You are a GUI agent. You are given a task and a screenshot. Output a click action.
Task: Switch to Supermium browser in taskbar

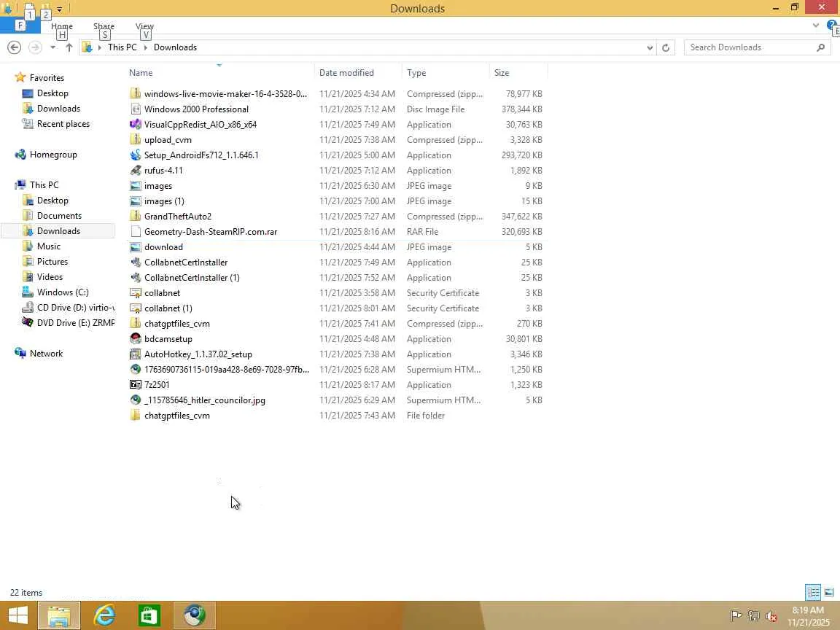pos(195,615)
